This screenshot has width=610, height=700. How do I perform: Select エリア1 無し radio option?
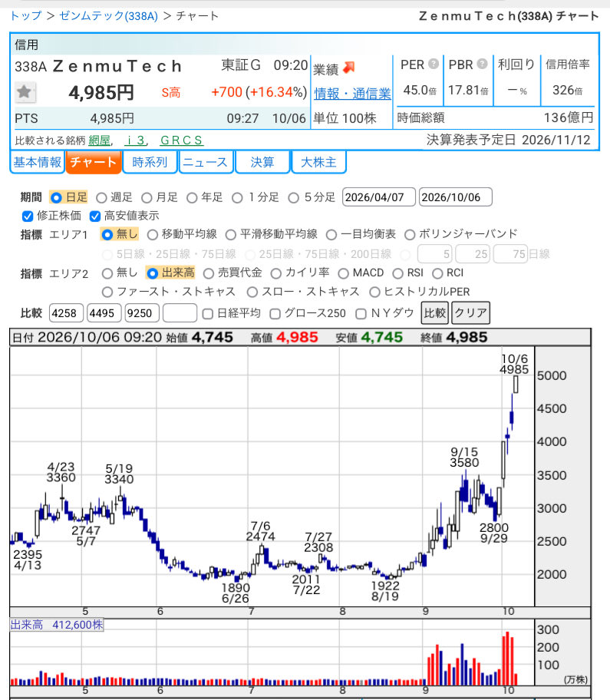(x=107, y=234)
